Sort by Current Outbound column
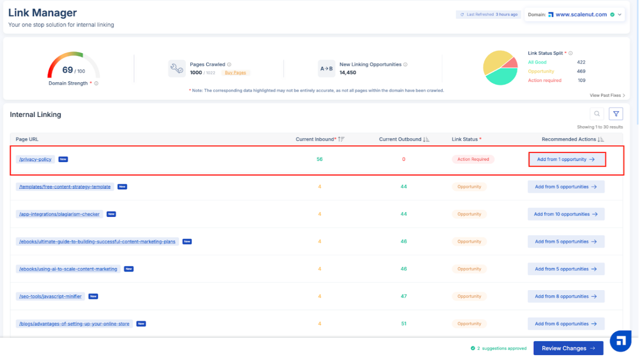 click(x=426, y=140)
